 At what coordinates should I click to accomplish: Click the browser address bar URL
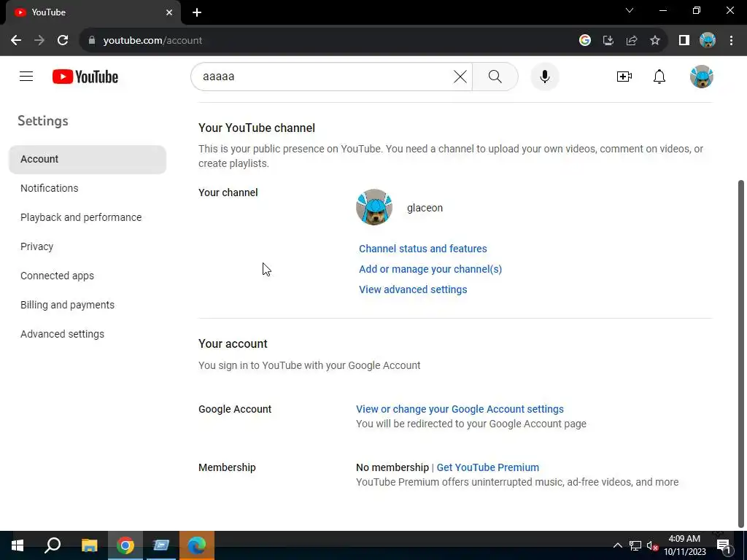152,41
